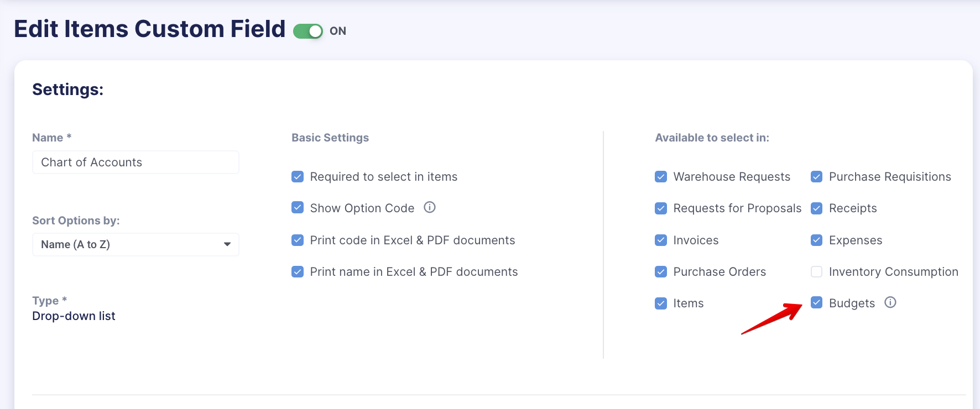The height and width of the screenshot is (409, 980).
Task: Uncheck the Purchase Requisitions checkbox
Action: pyautogui.click(x=816, y=177)
